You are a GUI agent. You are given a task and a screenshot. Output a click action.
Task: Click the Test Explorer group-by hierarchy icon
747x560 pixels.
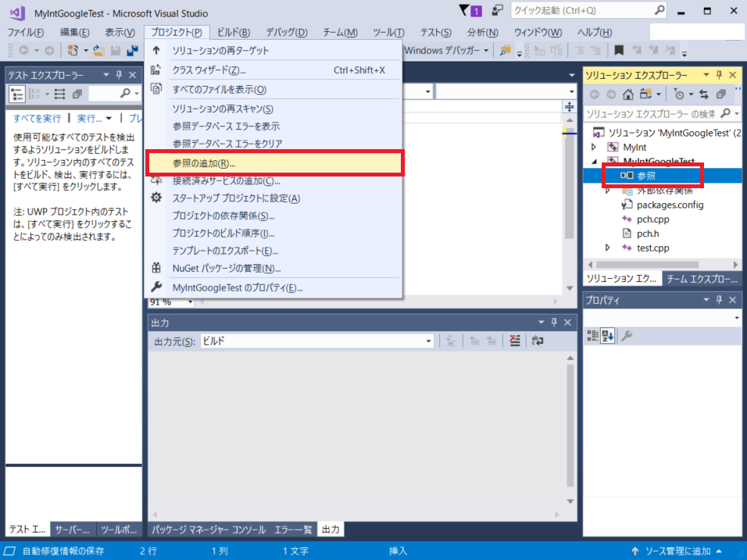(x=17, y=94)
